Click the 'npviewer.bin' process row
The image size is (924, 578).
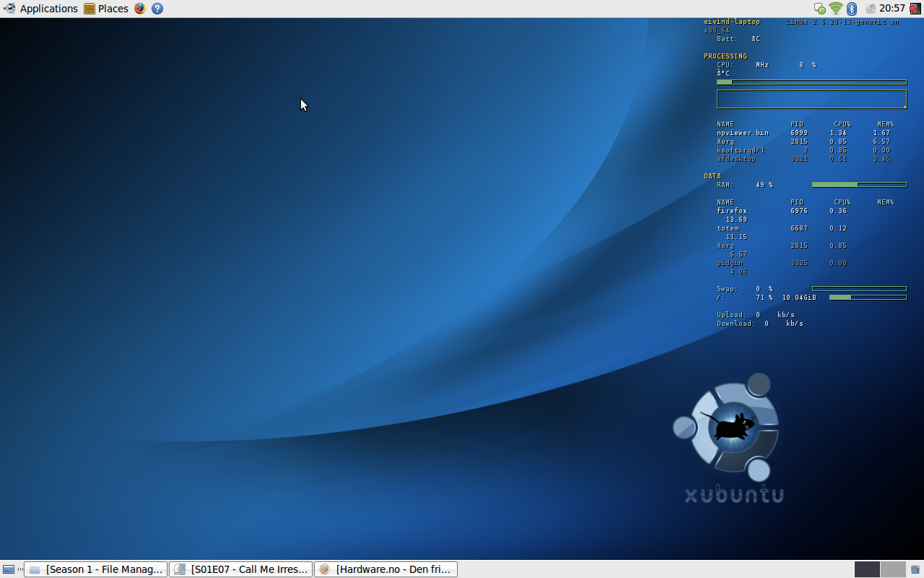[x=804, y=133]
